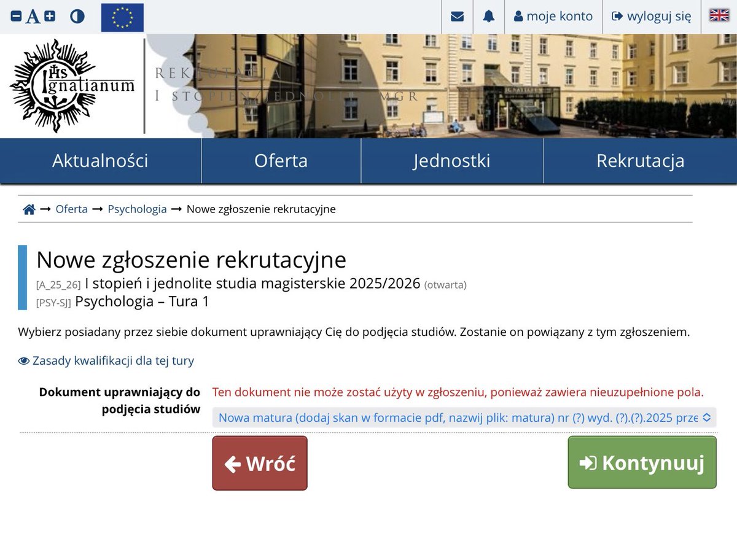This screenshot has height=560, width=737.
Task: Click the university building banner image
Action: click(441, 86)
